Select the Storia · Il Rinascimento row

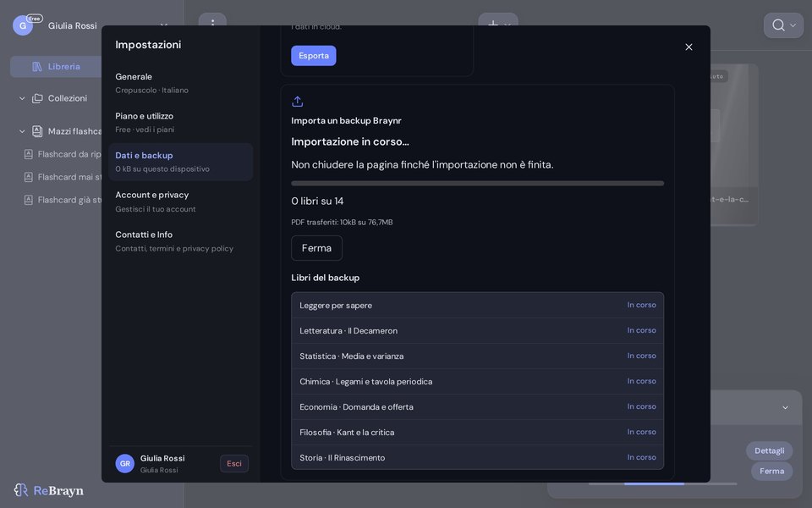pos(477,457)
